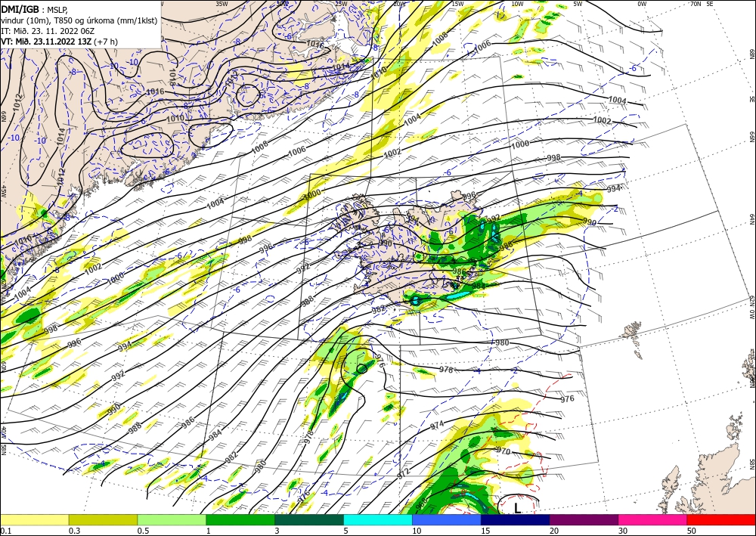Click the "0.1" legend scale value
Image resolution: width=756 pixels, height=536 pixels.
[x=5, y=531]
